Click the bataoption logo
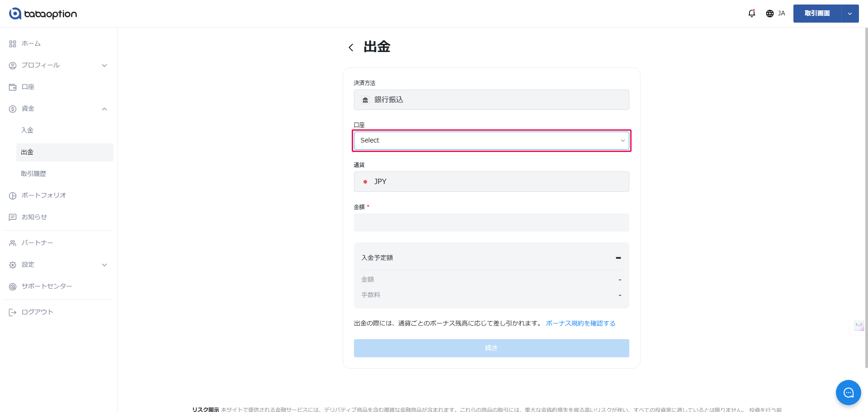The image size is (868, 412). point(43,14)
